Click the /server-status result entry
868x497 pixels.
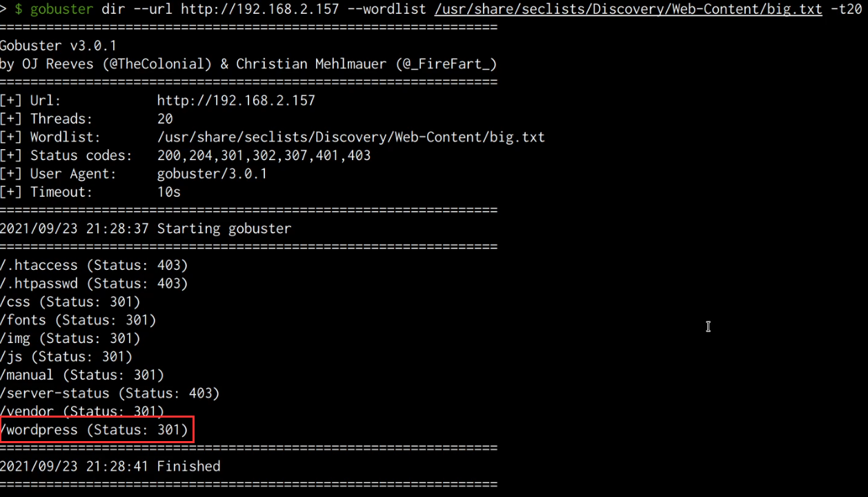coord(110,393)
